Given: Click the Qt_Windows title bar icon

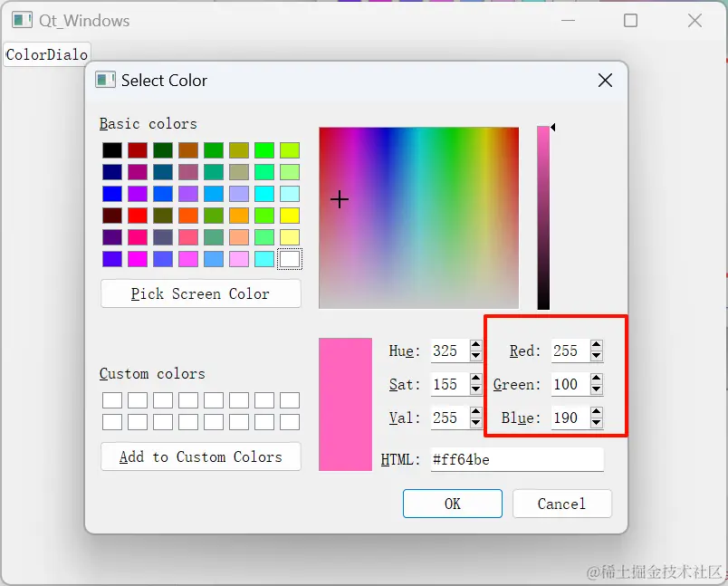Looking at the screenshot, I should [x=21, y=19].
